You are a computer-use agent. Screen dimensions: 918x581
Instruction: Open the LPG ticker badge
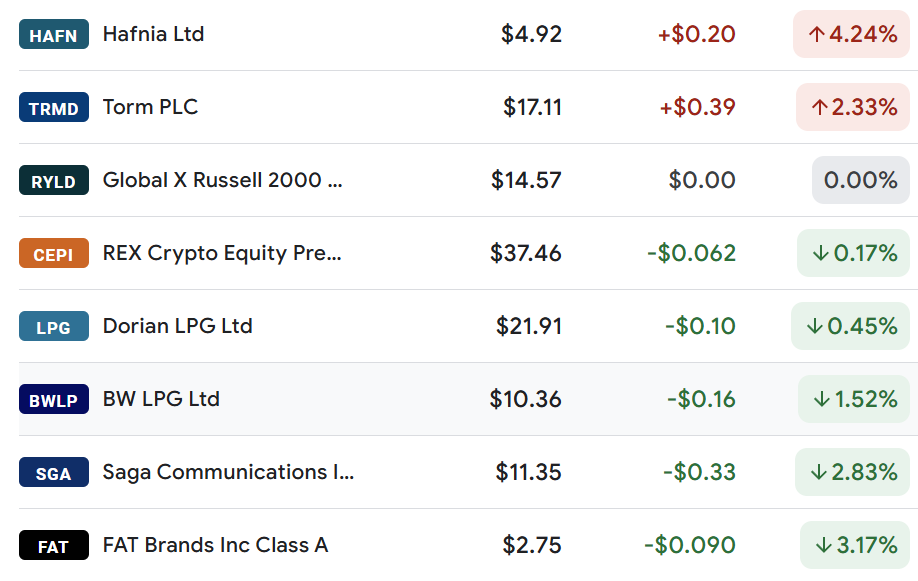pyautogui.click(x=54, y=326)
